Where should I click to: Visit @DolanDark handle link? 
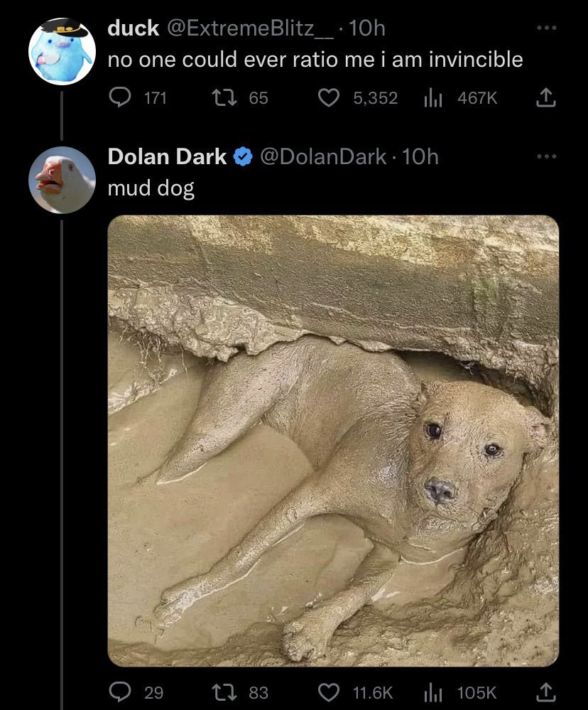(323, 156)
